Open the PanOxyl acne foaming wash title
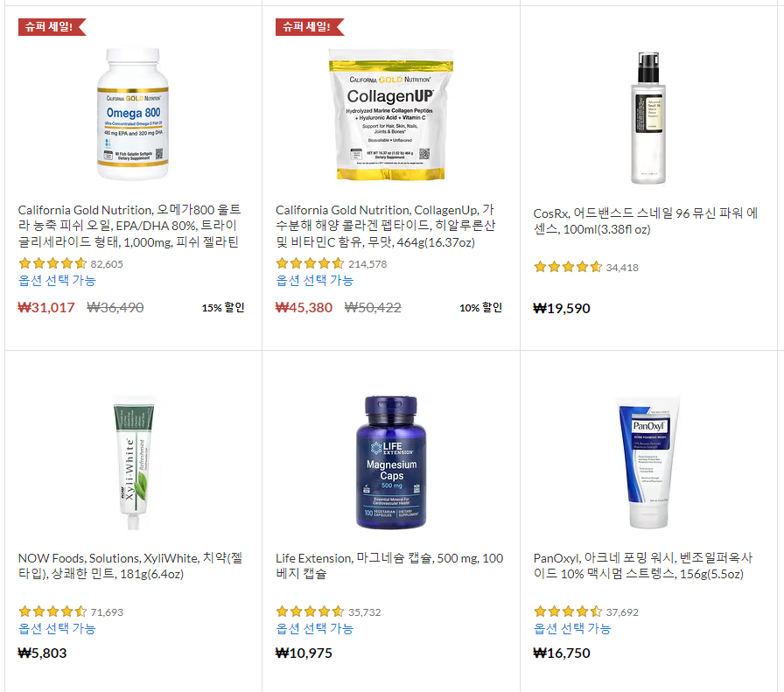 pos(643,566)
